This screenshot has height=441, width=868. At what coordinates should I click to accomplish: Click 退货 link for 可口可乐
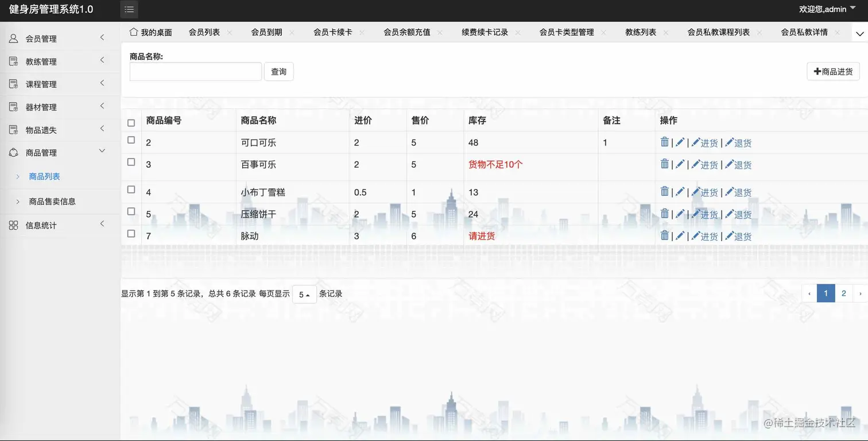(x=738, y=143)
